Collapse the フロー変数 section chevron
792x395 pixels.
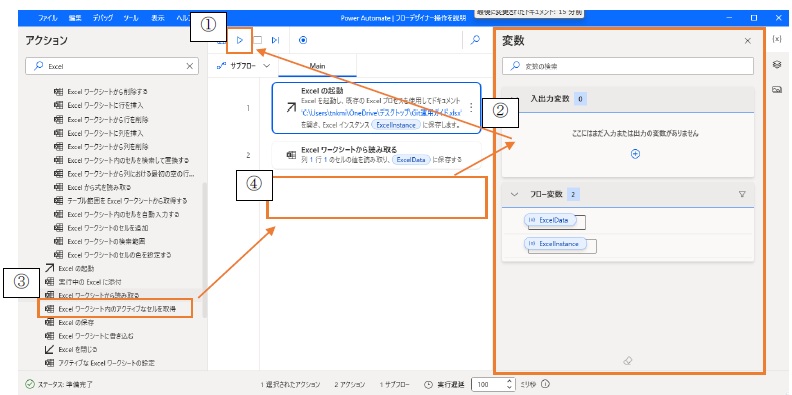click(515, 194)
